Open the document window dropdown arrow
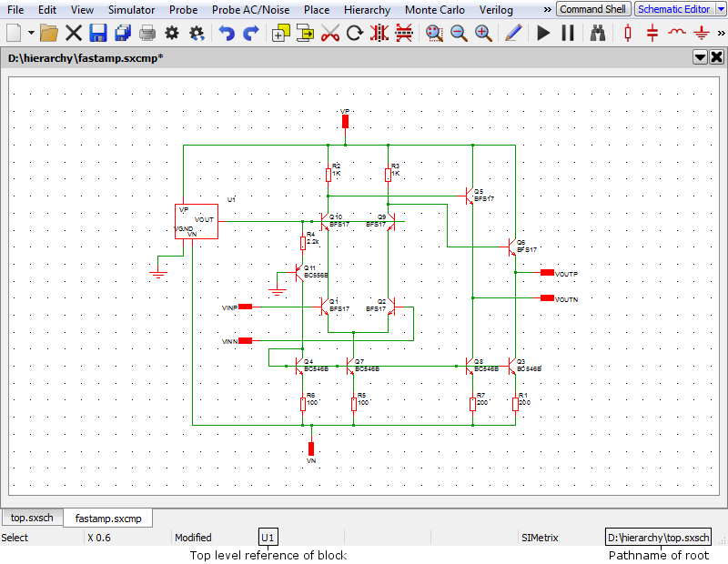This screenshot has width=728, height=564. click(700, 57)
